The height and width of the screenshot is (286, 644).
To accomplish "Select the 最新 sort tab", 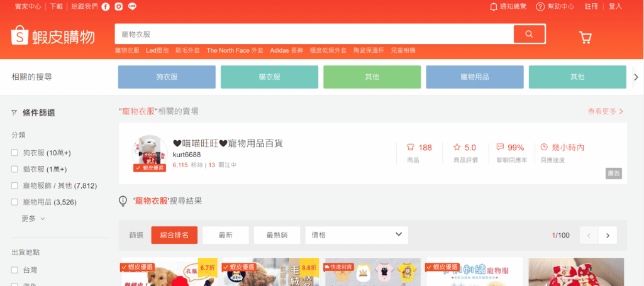I will 225,235.
